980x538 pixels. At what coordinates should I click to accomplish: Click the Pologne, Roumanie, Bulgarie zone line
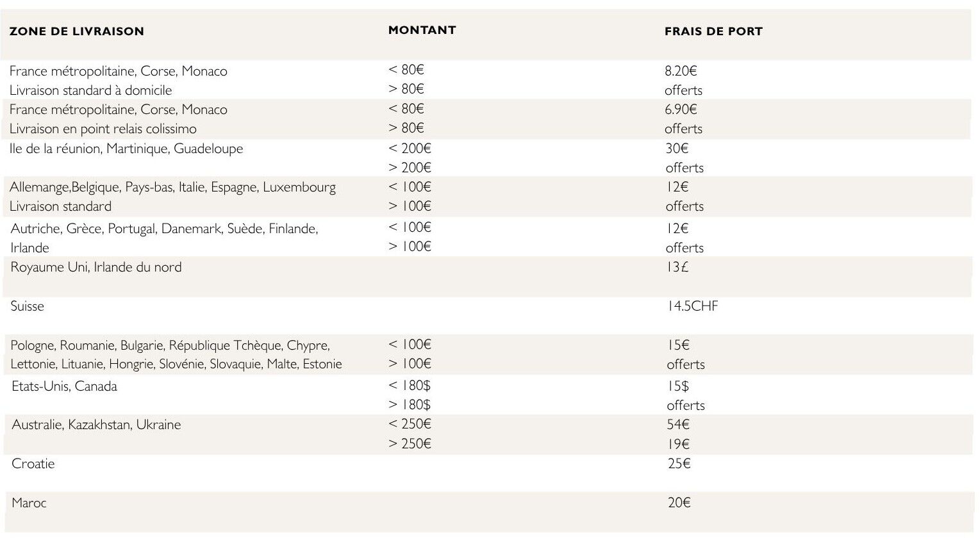tap(170, 346)
